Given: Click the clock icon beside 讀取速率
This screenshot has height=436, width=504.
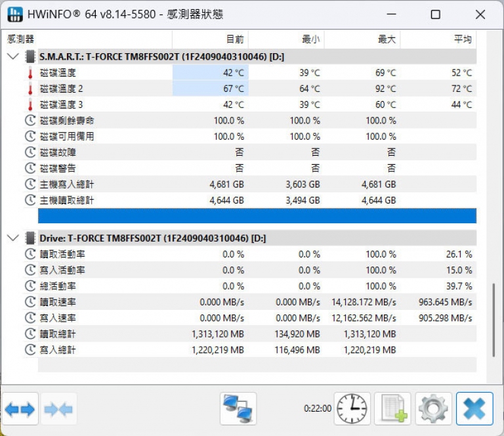Looking at the screenshot, I should click(x=30, y=302).
